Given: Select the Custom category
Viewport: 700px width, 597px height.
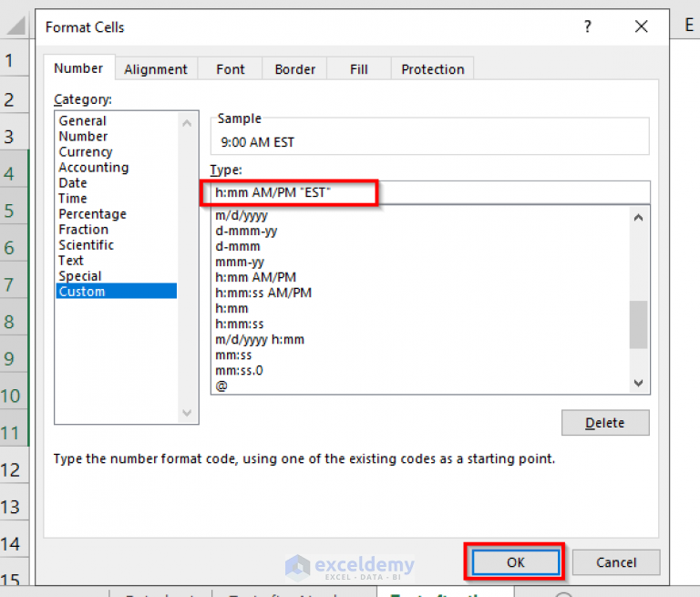Looking at the screenshot, I should point(117,291).
